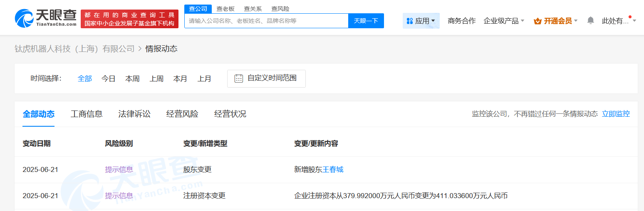Click the 情报动态 breadcrumb text
Screen dimensions: 644x211
[161, 49]
